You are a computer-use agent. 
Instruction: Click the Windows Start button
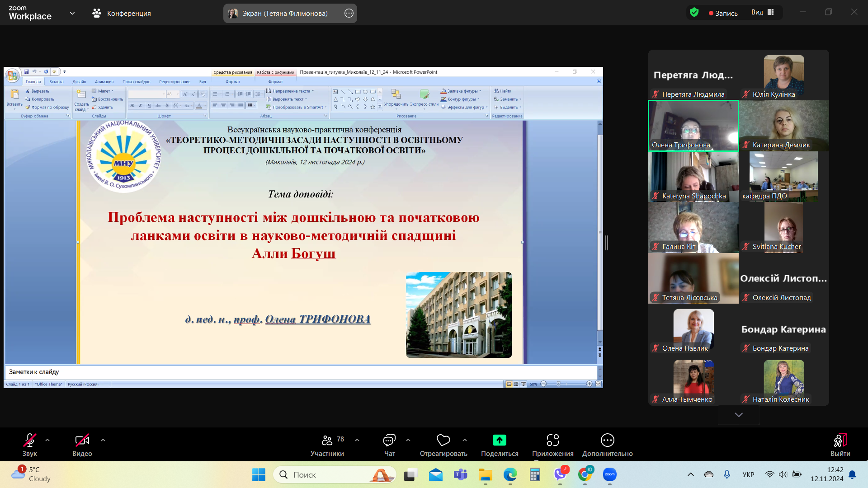tap(259, 474)
